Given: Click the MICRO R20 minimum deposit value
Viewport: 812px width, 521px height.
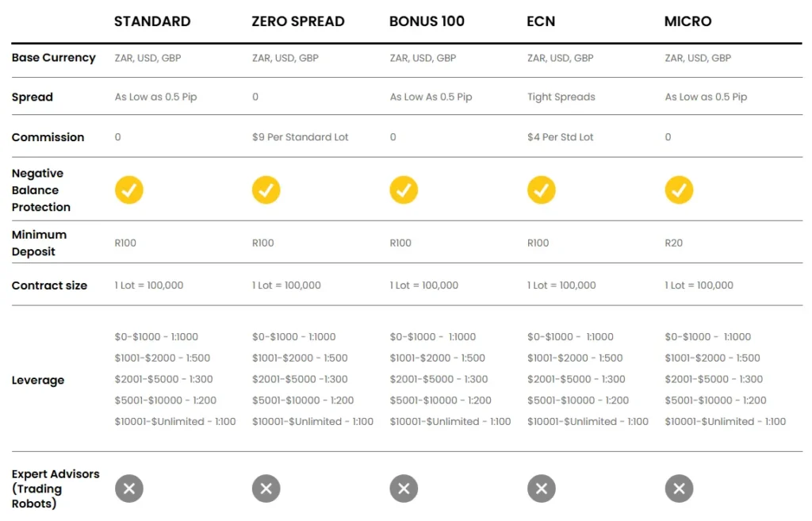Looking at the screenshot, I should (x=673, y=243).
